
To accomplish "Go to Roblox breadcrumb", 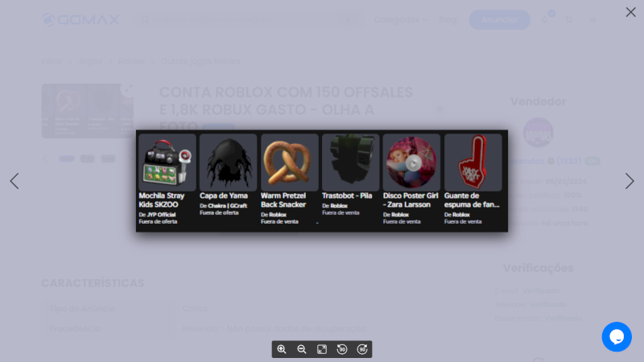I will 131,62.
